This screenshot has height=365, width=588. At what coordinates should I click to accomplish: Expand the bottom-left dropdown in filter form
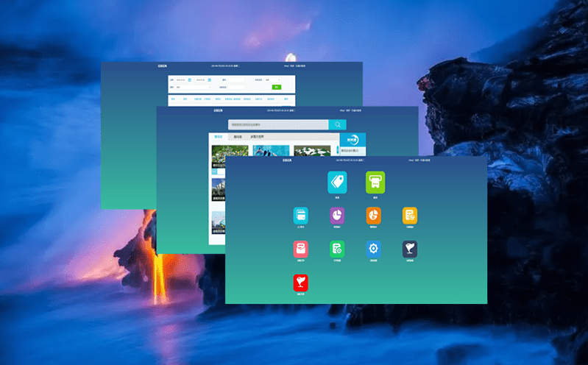(x=193, y=87)
